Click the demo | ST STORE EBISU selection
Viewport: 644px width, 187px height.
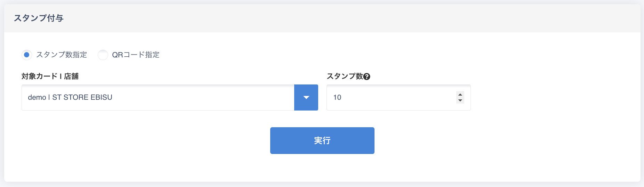tap(70, 97)
